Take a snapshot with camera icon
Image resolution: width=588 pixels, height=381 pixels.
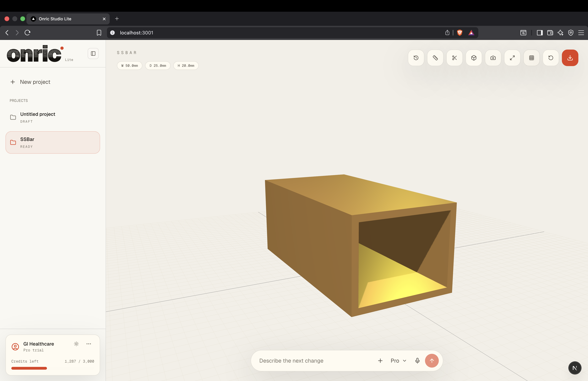493,58
